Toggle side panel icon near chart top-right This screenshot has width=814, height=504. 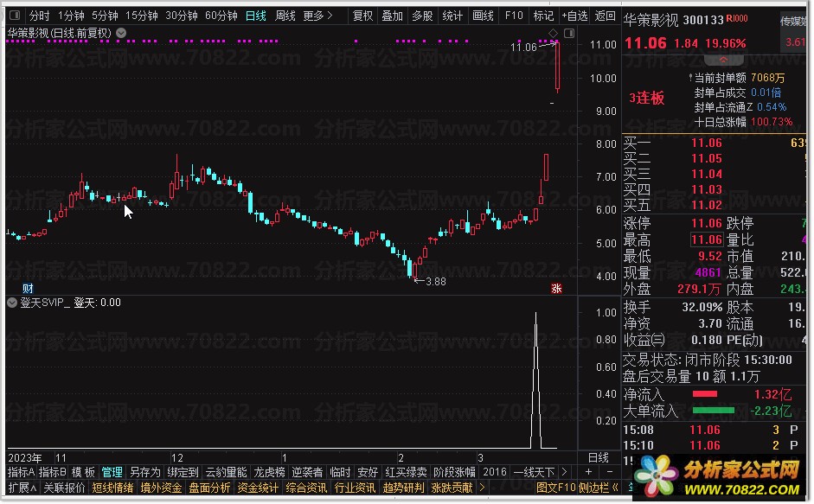(x=569, y=33)
